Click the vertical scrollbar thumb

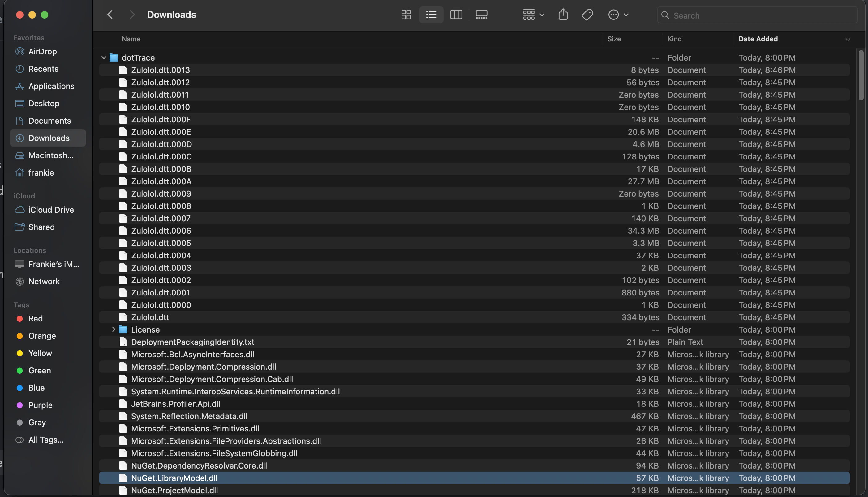coord(861,75)
